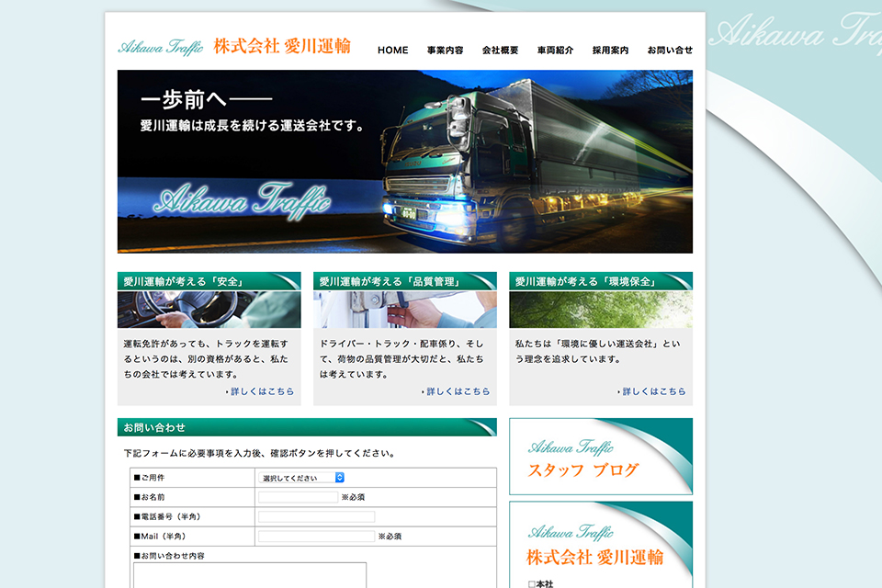This screenshot has width=882, height=588.
Task: Click the truck hero banner image
Action: (x=404, y=161)
